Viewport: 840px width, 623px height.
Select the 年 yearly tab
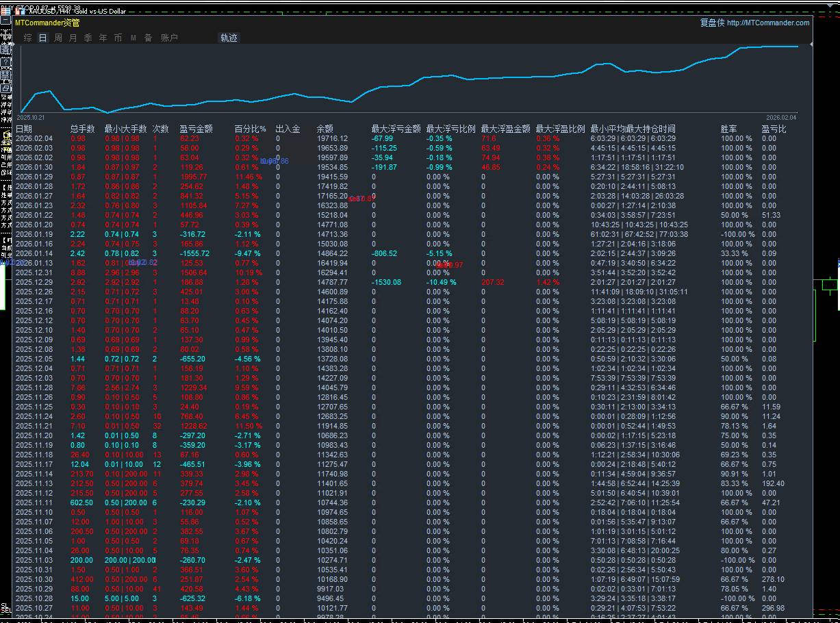pyautogui.click(x=103, y=38)
